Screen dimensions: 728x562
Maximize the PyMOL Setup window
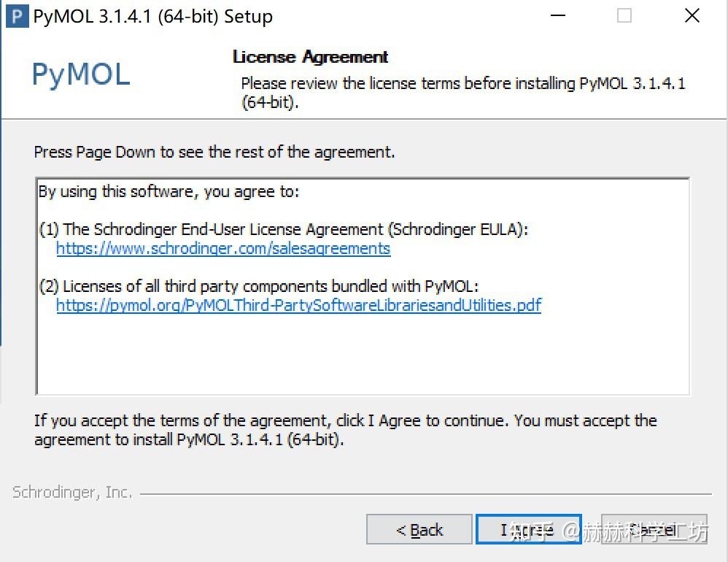[x=624, y=16]
